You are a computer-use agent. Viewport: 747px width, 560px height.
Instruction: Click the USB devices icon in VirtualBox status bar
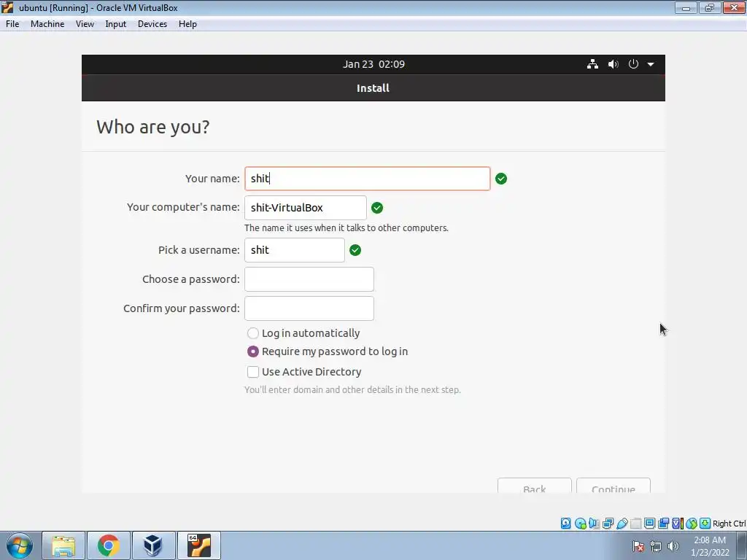(x=622, y=524)
